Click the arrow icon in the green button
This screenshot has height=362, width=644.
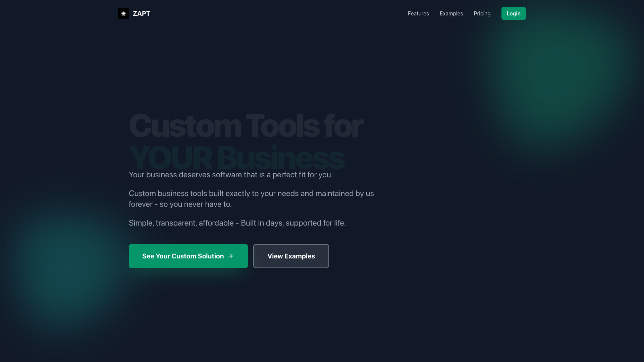coord(230,256)
